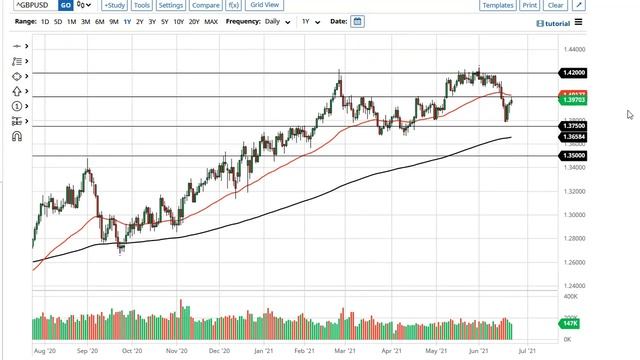This screenshot has height=360, width=640.
Task: Click the 1.42000 horizontal line price label
Action: pos(573,73)
